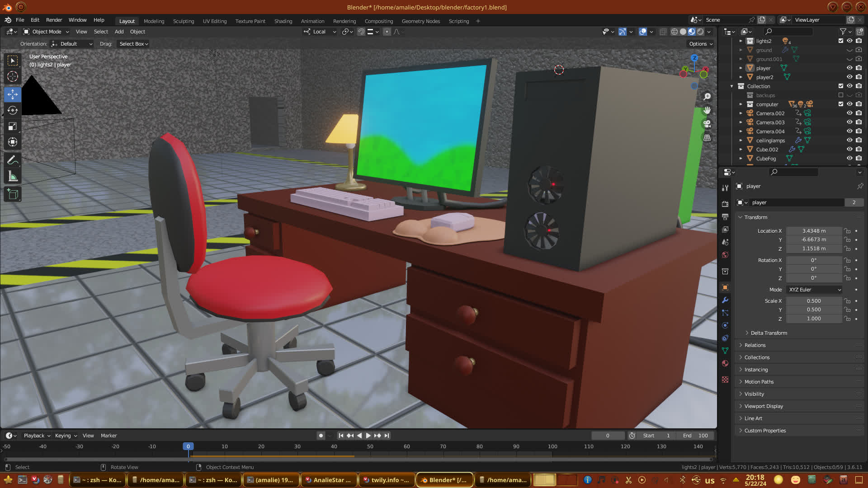The height and width of the screenshot is (488, 868).
Task: Click the End frame field
Action: [695, 436]
